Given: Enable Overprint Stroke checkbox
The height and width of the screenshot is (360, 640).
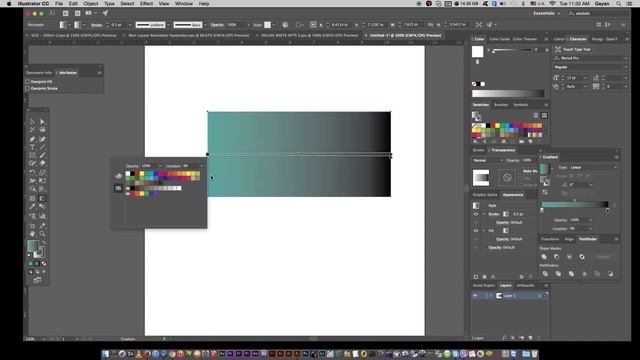Looking at the screenshot, I should pos(28,88).
